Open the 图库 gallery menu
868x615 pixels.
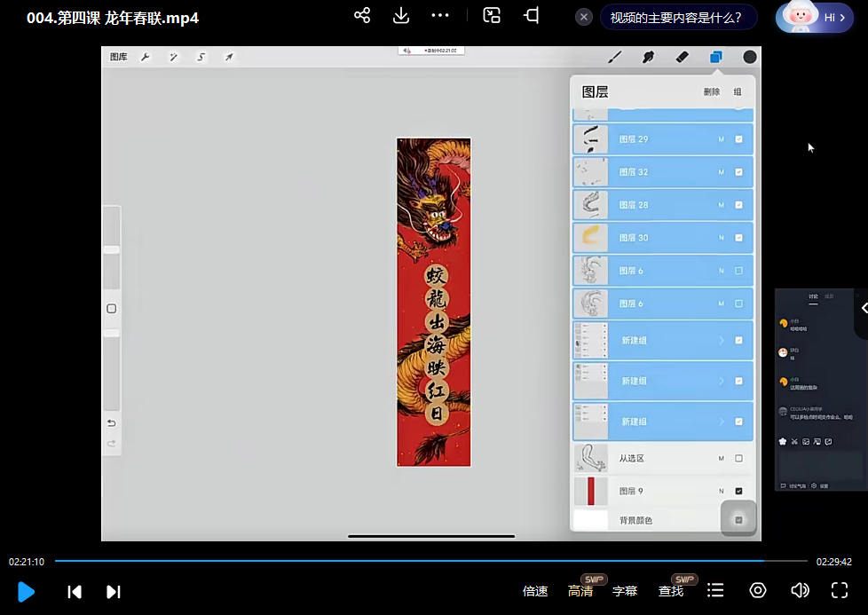coord(118,57)
